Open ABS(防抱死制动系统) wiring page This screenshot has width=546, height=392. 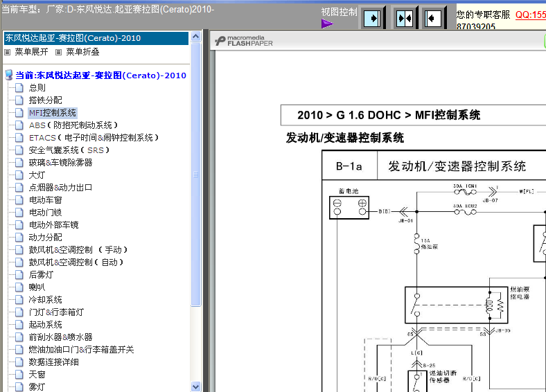73,125
